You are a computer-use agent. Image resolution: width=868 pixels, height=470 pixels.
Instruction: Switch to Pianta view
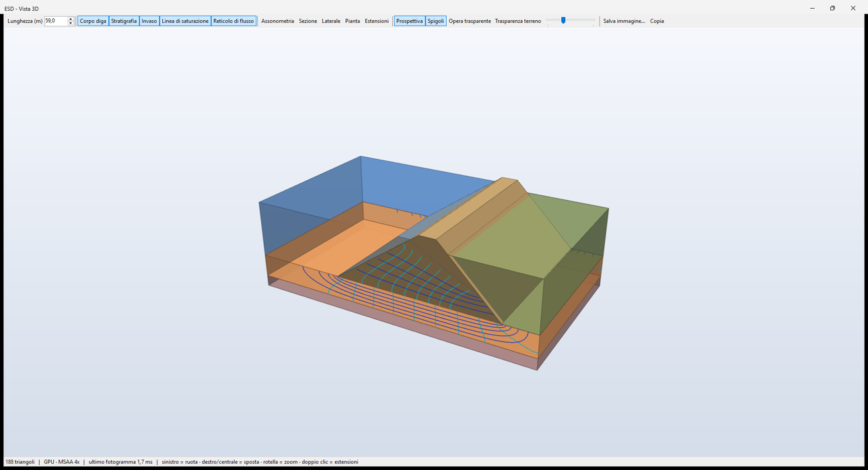(353, 21)
